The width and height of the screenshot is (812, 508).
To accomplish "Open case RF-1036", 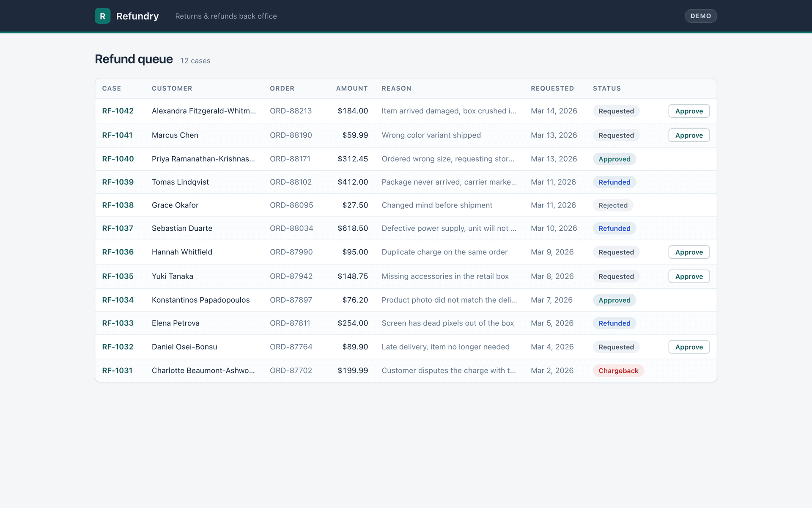I will pyautogui.click(x=118, y=252).
